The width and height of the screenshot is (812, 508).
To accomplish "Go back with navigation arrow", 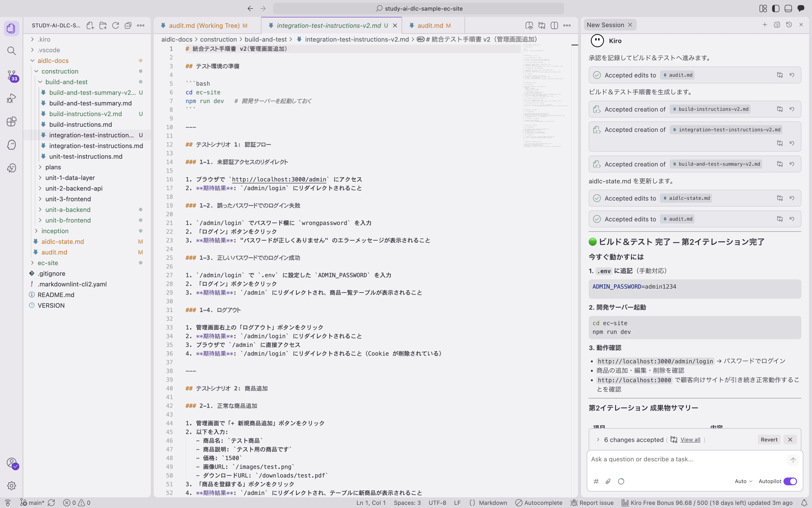I will pyautogui.click(x=250, y=8).
